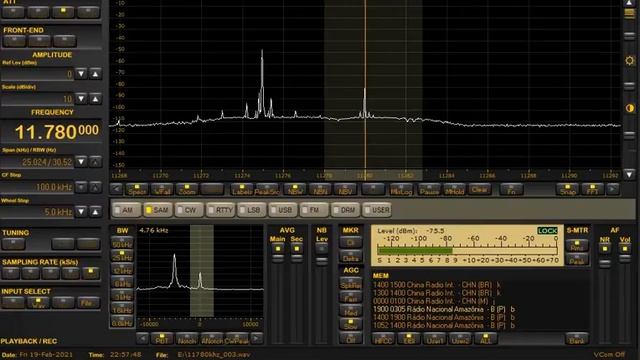Select CW demodulation mode
This screenshot has height=360, width=640.
point(189,210)
